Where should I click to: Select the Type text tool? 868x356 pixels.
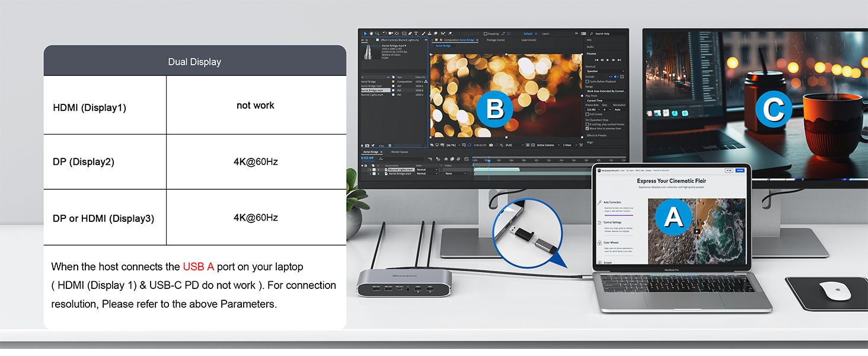(x=416, y=34)
